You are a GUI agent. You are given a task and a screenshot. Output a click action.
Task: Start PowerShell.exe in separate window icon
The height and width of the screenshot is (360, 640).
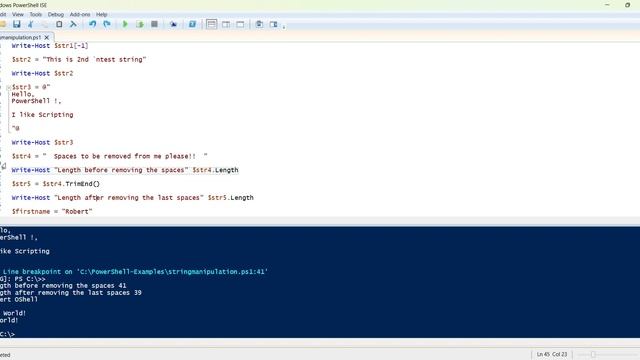[192, 24]
